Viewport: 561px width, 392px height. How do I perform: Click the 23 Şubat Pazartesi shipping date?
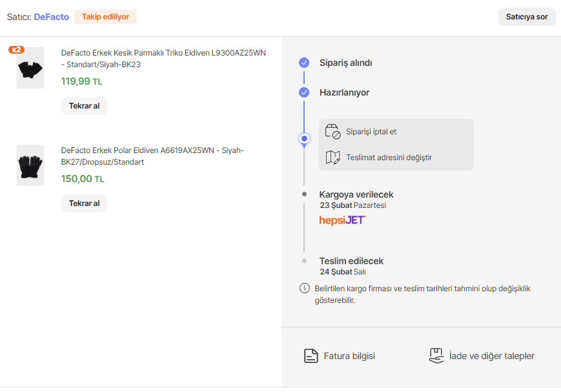click(352, 205)
